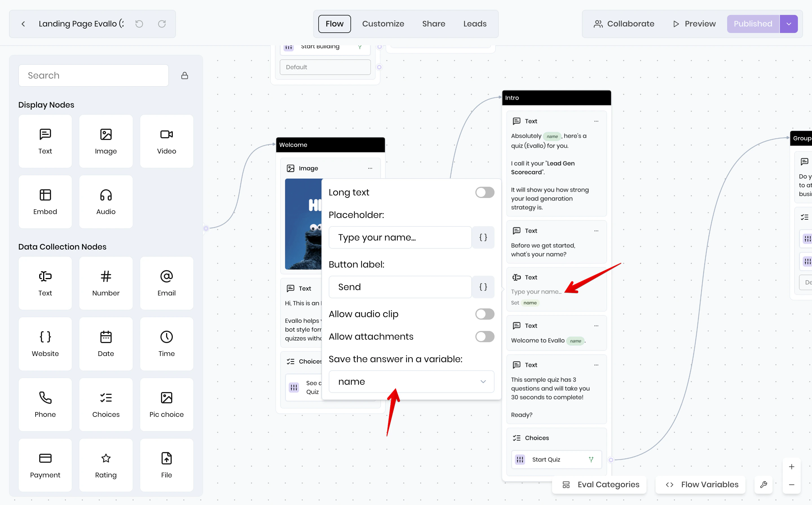812x505 pixels.
Task: Open the Intro first Text block menu
Action: [596, 121]
